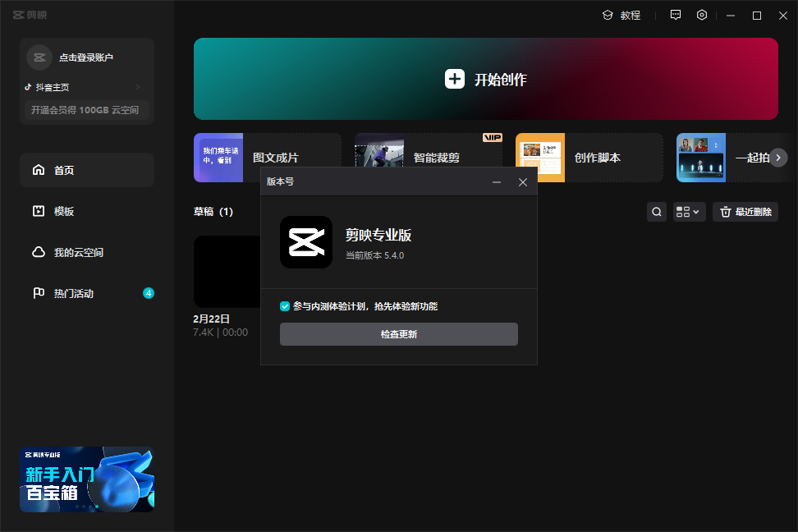Image resolution: width=798 pixels, height=532 pixels.
Task: Close the 版本号 dialog
Action: coord(523,182)
